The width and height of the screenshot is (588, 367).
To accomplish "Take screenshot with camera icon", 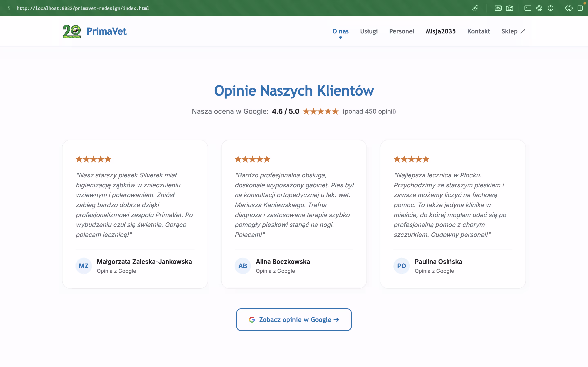I will tap(510, 8).
